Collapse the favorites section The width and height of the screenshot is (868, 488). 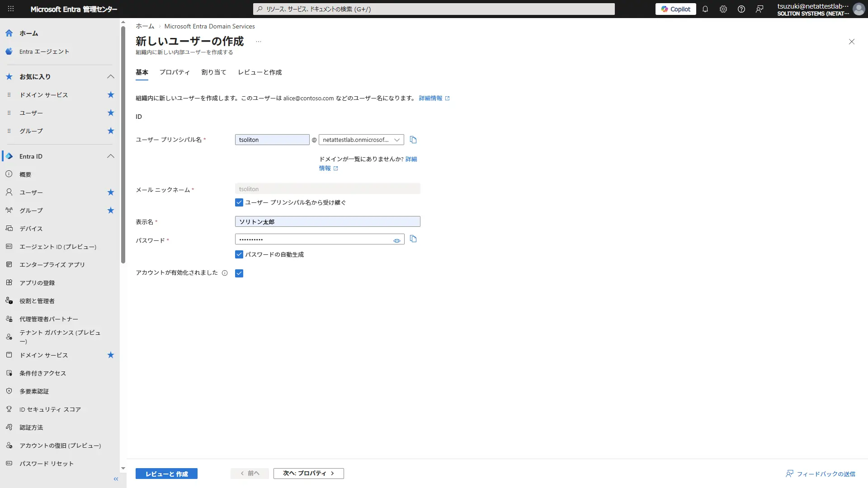coord(111,76)
